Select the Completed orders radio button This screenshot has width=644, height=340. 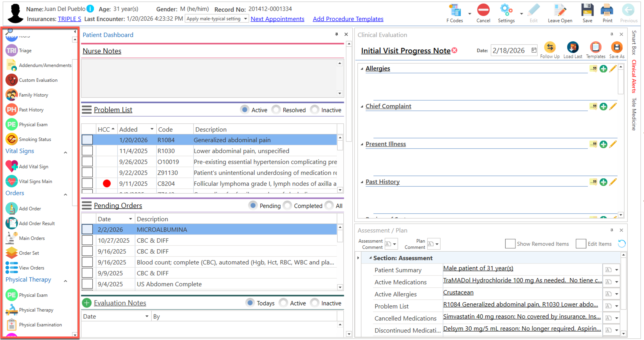point(287,206)
